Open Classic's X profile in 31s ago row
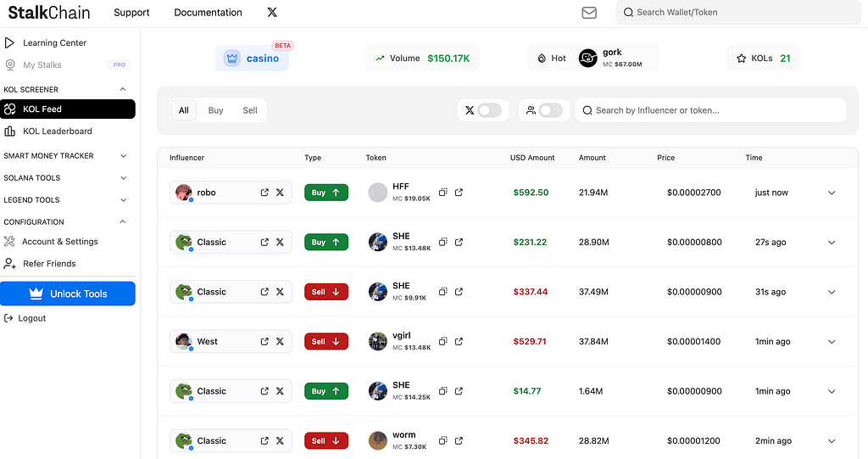Screen dimensions: 868x459 (280, 292)
